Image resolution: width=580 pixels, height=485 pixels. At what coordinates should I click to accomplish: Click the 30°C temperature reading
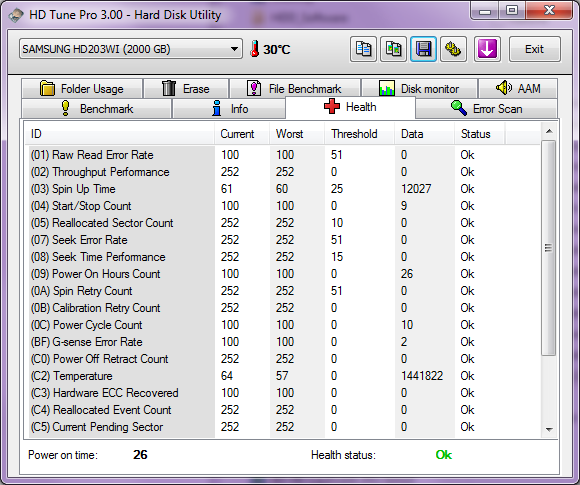pyautogui.click(x=277, y=49)
